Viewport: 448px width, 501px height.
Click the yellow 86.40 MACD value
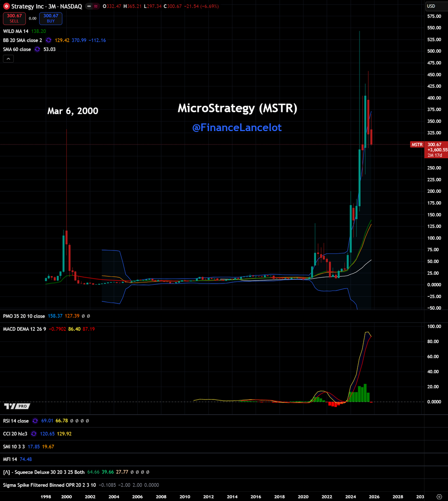coord(74,329)
